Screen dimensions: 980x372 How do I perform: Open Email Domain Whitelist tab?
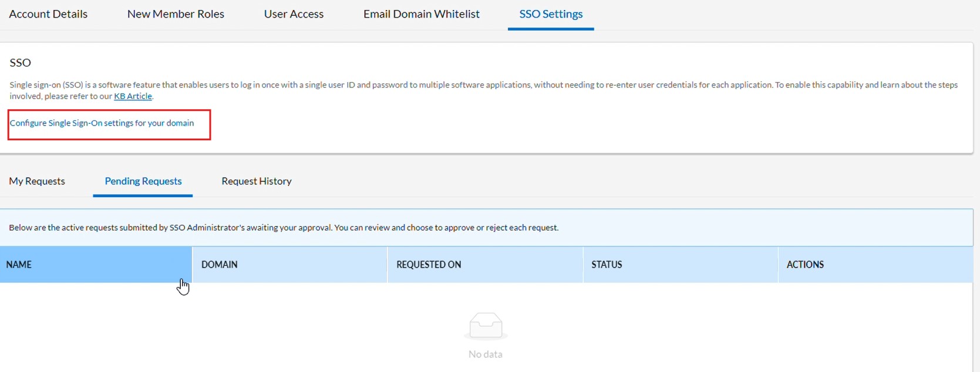[421, 14]
